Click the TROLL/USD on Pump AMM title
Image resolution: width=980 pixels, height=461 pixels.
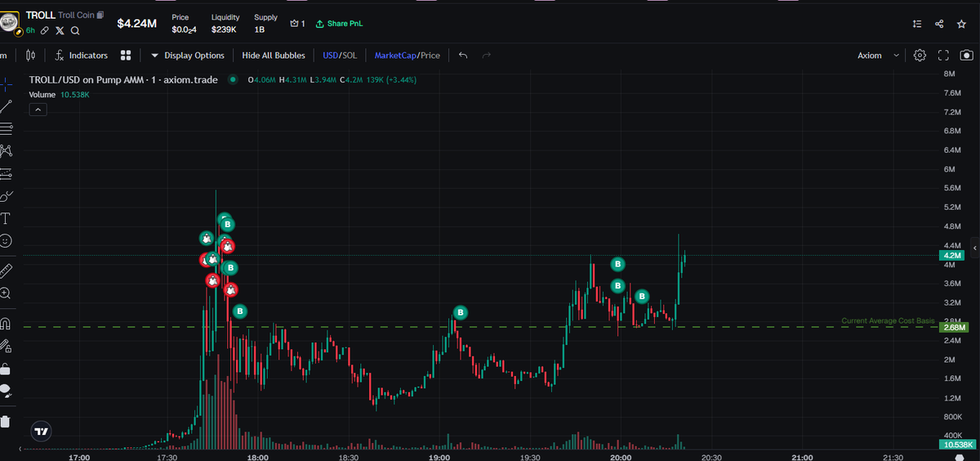pos(123,80)
